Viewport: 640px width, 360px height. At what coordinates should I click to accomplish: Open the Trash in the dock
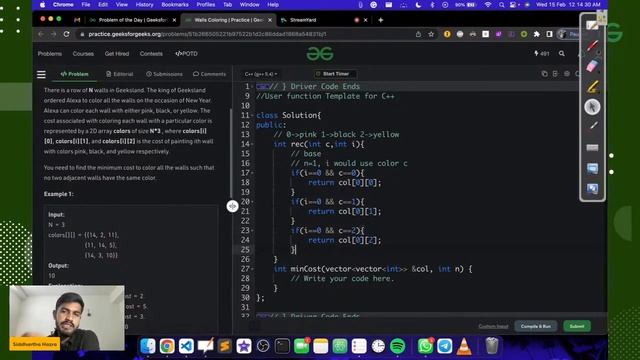point(492,346)
